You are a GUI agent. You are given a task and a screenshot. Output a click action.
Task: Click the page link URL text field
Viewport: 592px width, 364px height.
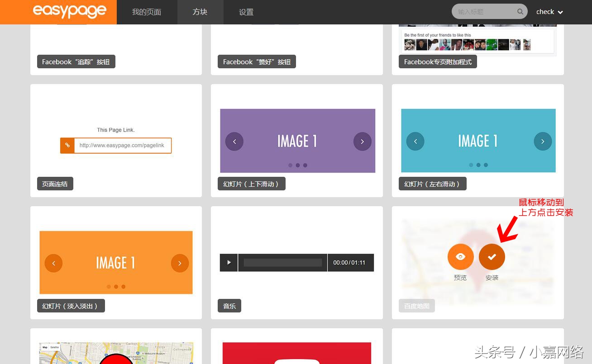pos(122,146)
